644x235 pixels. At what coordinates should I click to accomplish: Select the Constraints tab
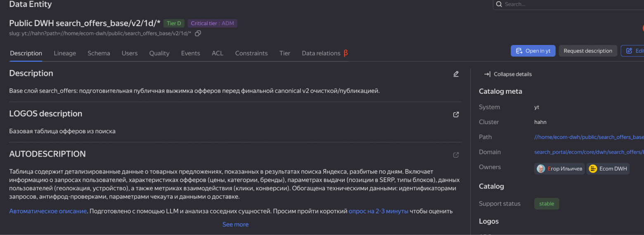[251, 53]
